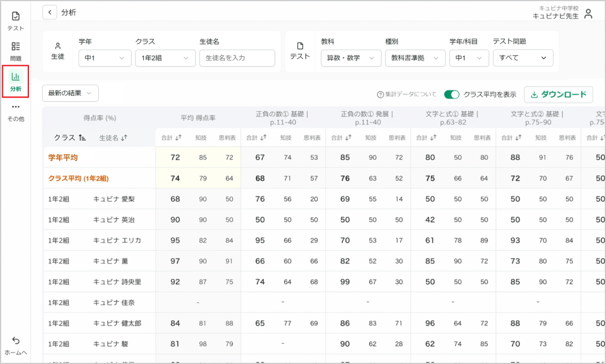Open the クラス dropdown showing 1年2組
606x364 pixels.
click(x=165, y=58)
